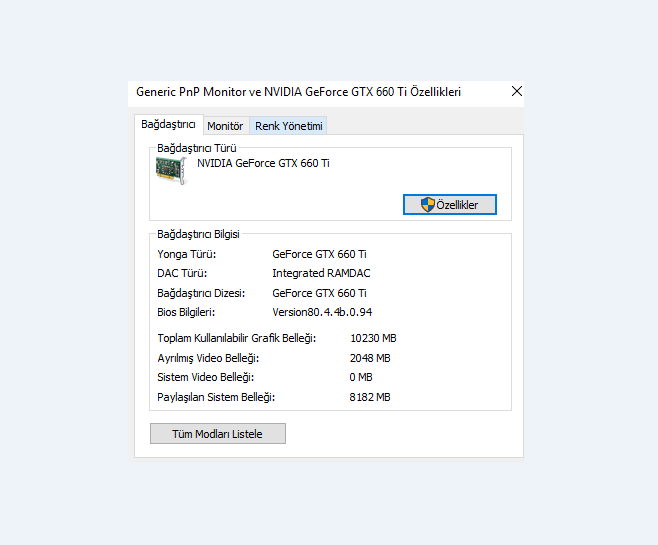This screenshot has width=658, height=545.
Task: Click the 'DAC Türü:' label
Action: [x=182, y=274]
